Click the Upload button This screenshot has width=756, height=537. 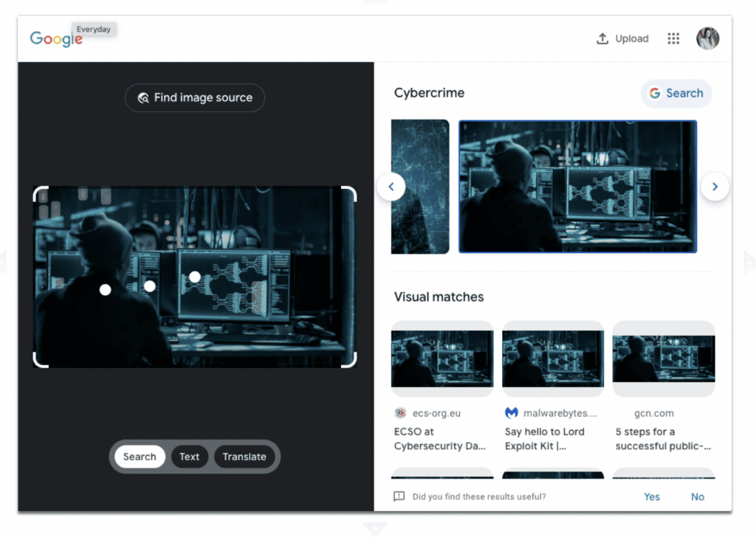(622, 38)
